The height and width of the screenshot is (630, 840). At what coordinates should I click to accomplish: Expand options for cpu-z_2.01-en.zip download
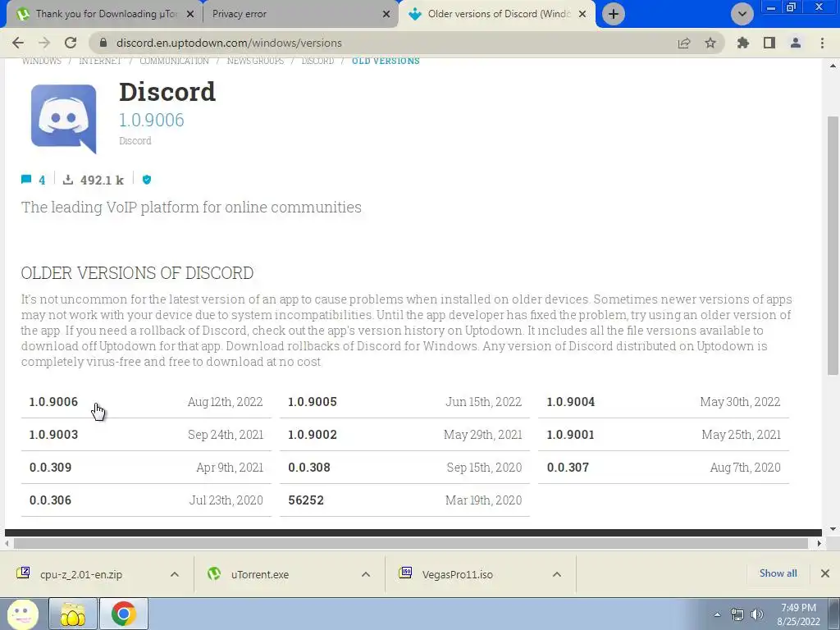coord(175,574)
